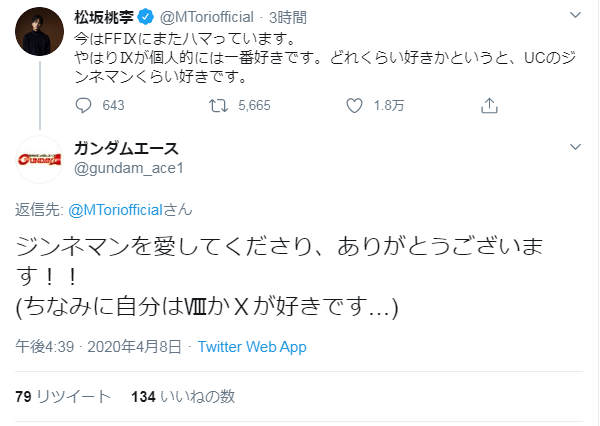Expand the chevron menu on 松坂桃李's tweet
Screen dimensions: 600x426
(574, 18)
